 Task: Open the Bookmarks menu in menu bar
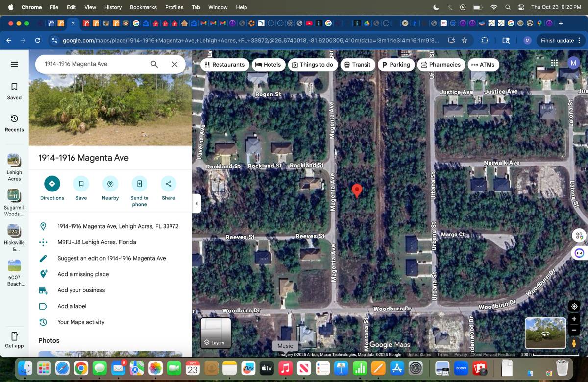pyautogui.click(x=143, y=7)
